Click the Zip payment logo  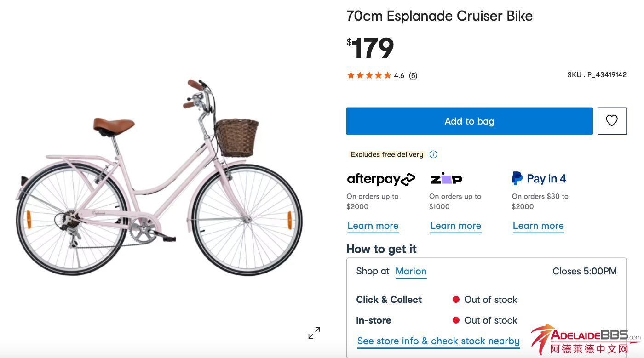(x=446, y=179)
